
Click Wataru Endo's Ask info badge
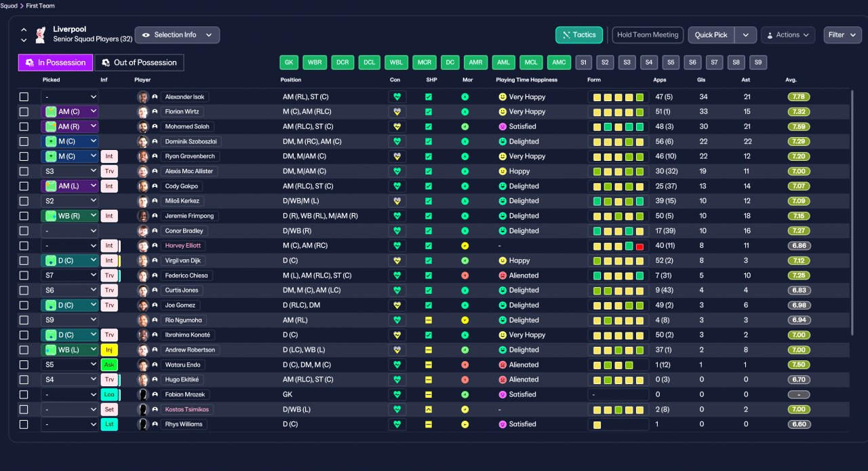coord(109,365)
